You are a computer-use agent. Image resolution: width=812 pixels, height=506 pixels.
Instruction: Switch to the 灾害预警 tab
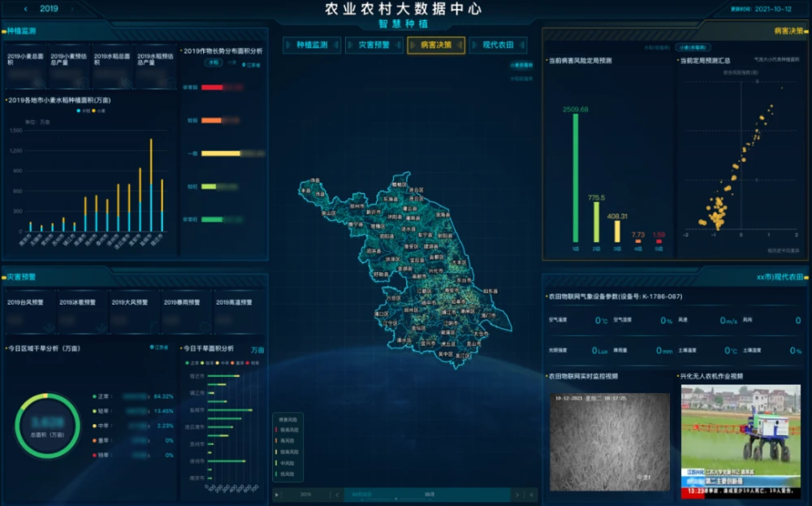click(374, 45)
